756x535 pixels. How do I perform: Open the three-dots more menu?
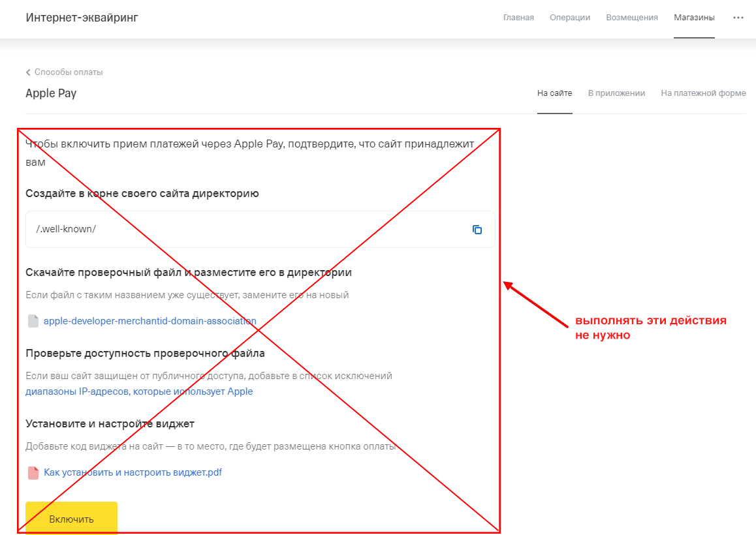pyautogui.click(x=738, y=18)
